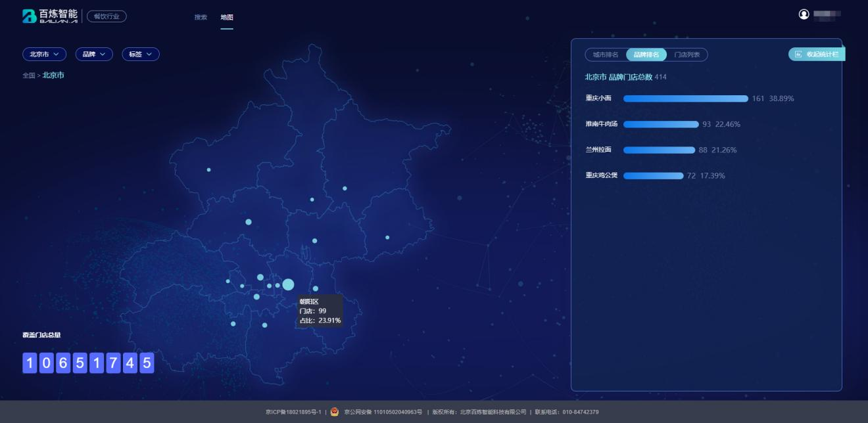
Task: Switch to 城市排名 city ranking view
Action: pos(606,55)
